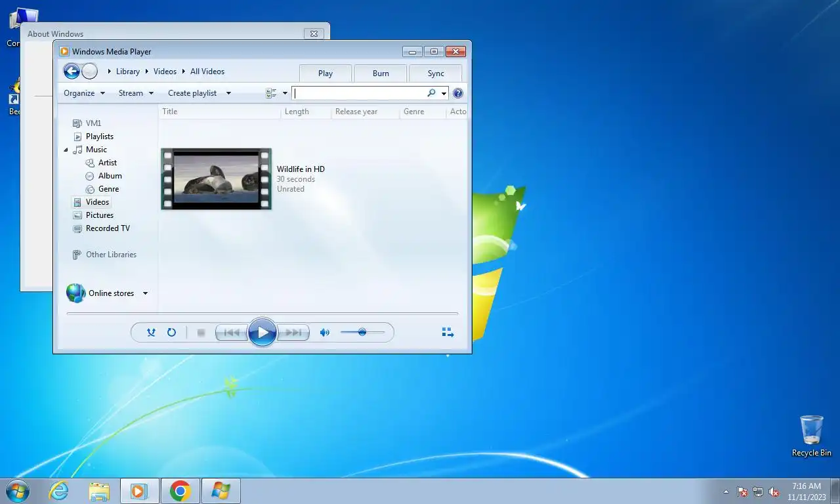Mute the sound with speaker icon
Image resolution: width=840 pixels, height=504 pixels.
[324, 333]
